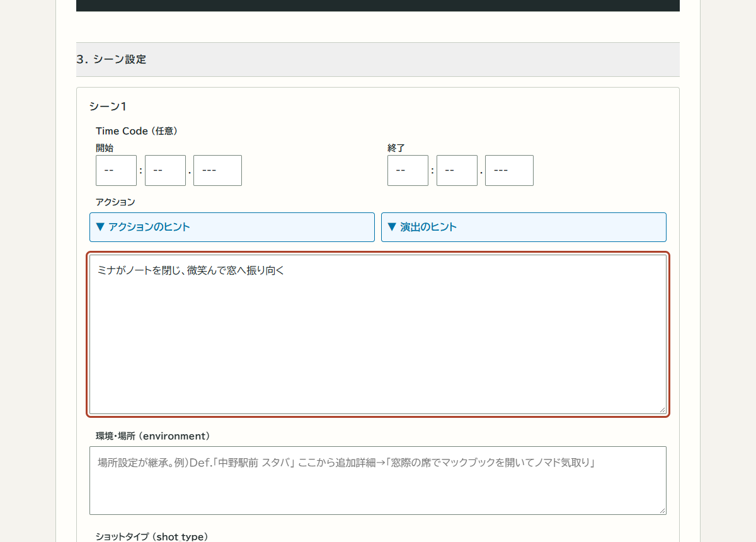Click the start time code seconds field

pos(165,170)
